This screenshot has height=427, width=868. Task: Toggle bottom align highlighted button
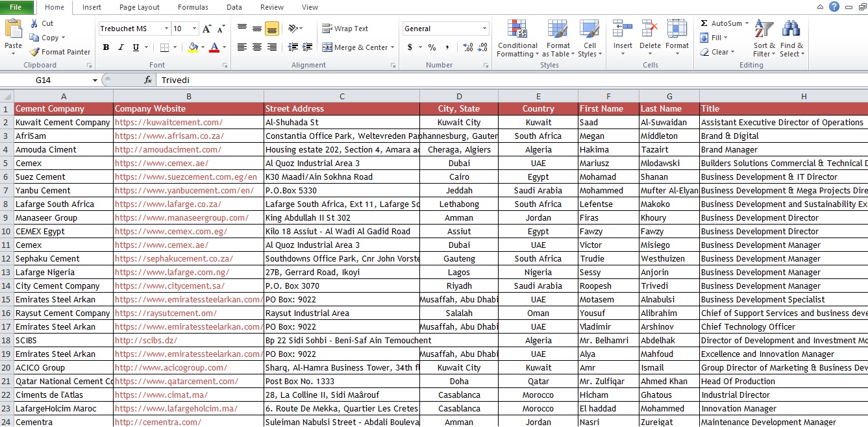pyautogui.click(x=272, y=29)
